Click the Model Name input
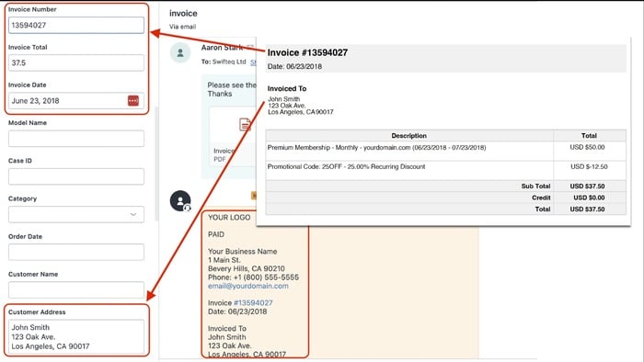This screenshot has width=644, height=362. coord(76,139)
